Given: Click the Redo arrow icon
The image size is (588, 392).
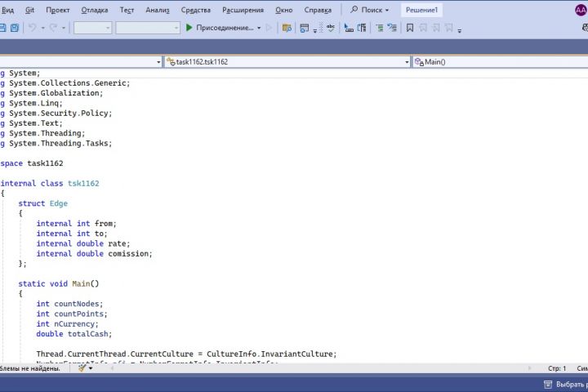Looking at the screenshot, I should 53,28.
